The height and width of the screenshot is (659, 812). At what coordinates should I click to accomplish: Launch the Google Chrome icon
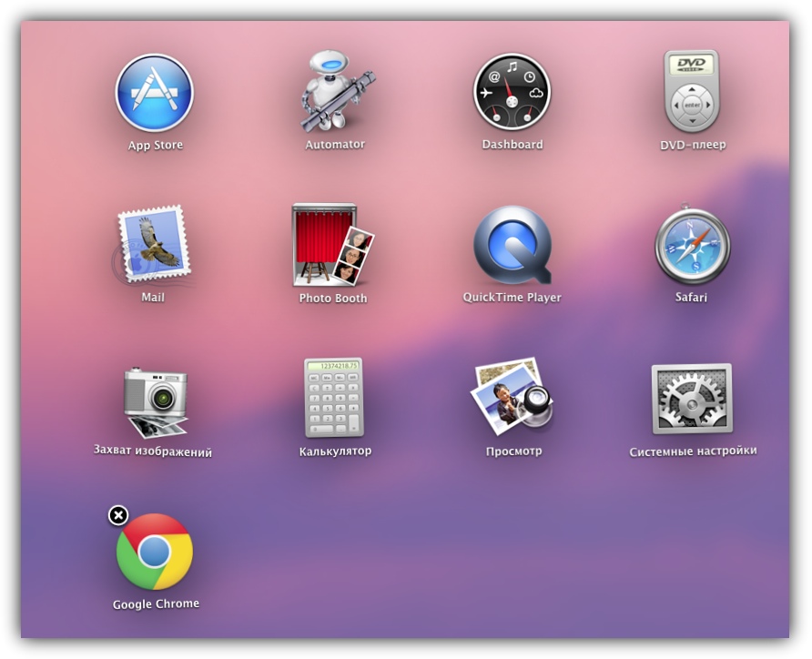(155, 552)
